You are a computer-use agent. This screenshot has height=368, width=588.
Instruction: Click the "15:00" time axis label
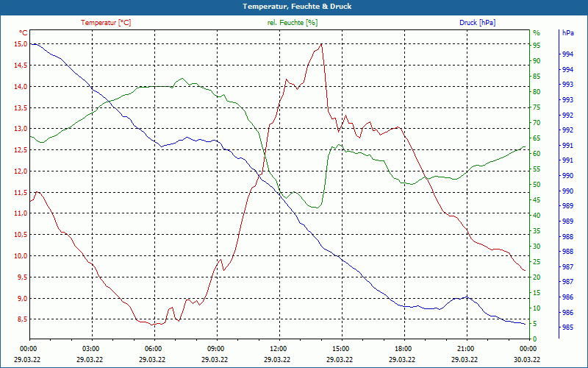coord(340,348)
